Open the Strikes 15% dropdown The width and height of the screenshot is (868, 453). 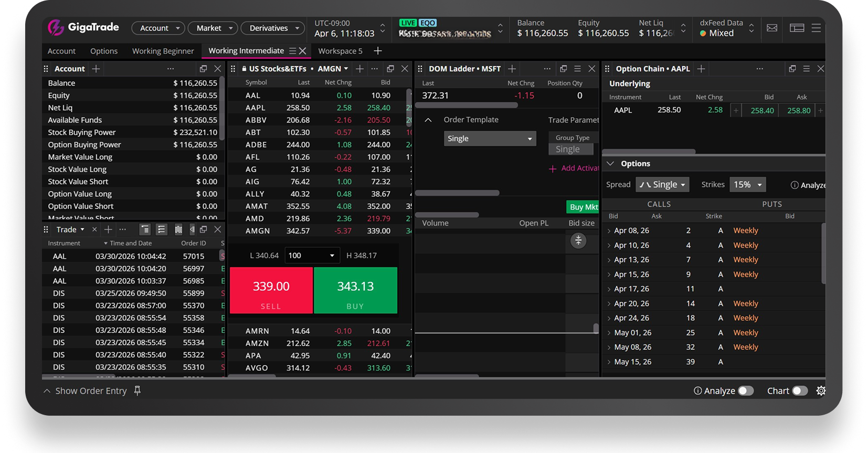(x=748, y=185)
